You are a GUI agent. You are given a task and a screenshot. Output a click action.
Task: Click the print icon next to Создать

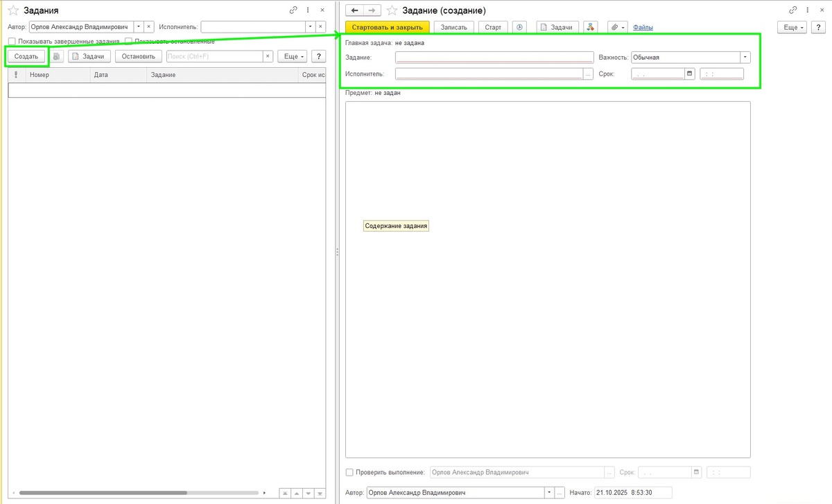[x=57, y=56]
